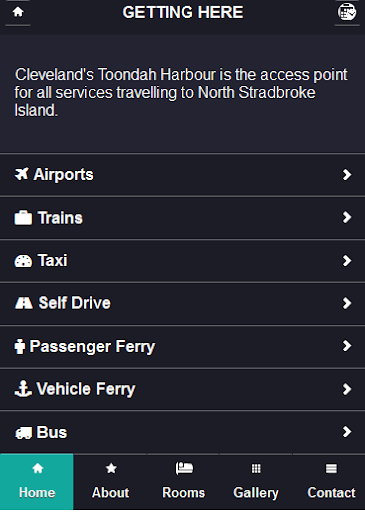Switch to the Rooms tab
This screenshot has width=365, height=512.
(x=183, y=482)
